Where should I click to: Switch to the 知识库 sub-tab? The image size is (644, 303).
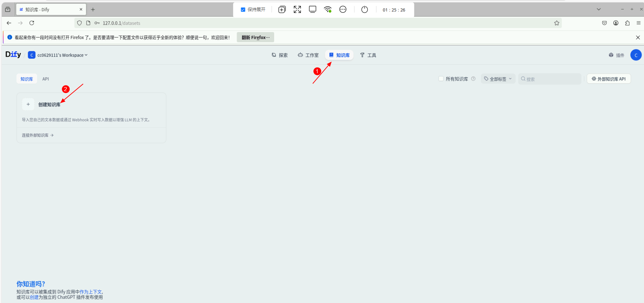pyautogui.click(x=27, y=79)
